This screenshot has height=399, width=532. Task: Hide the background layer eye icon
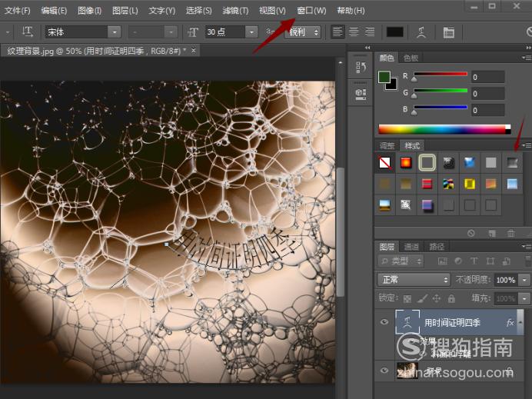384,370
